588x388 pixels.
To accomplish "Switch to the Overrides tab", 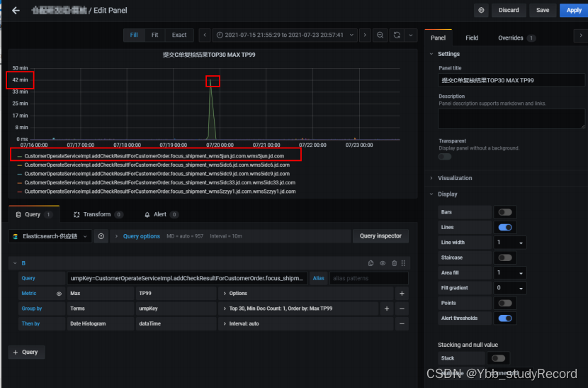I will [516, 38].
